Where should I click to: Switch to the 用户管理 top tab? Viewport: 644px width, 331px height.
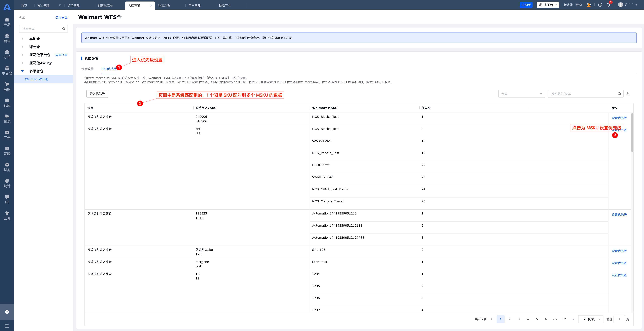pos(195,6)
